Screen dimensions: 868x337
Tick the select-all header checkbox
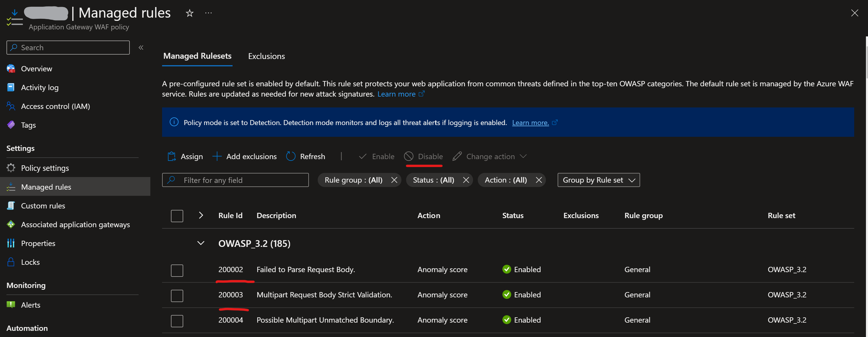click(x=177, y=216)
